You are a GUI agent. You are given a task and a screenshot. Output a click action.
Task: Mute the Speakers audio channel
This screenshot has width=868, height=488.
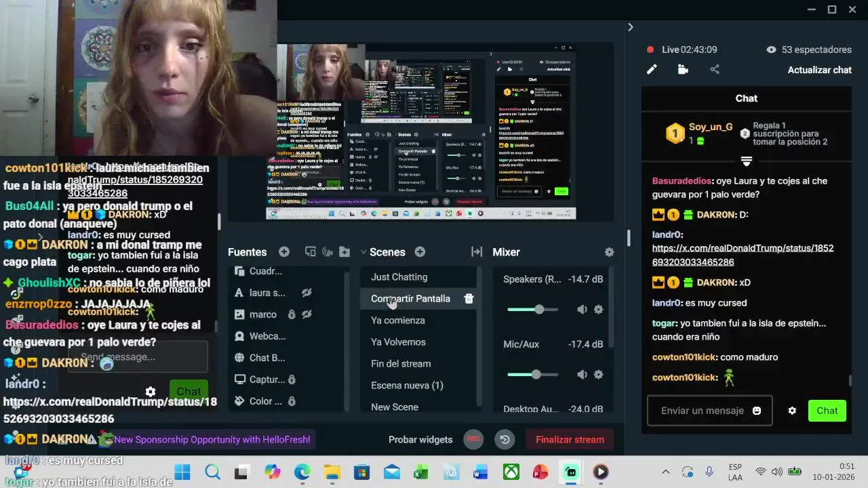click(582, 310)
